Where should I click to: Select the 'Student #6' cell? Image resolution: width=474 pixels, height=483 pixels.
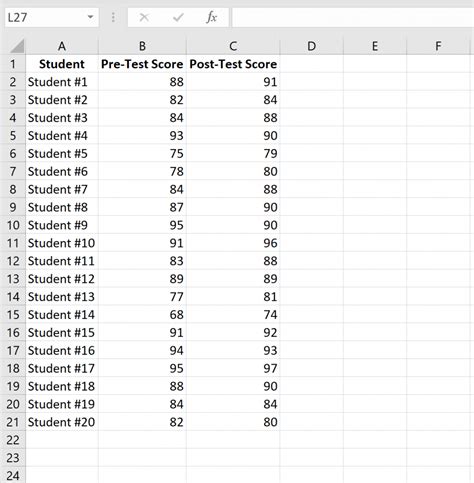(62, 171)
